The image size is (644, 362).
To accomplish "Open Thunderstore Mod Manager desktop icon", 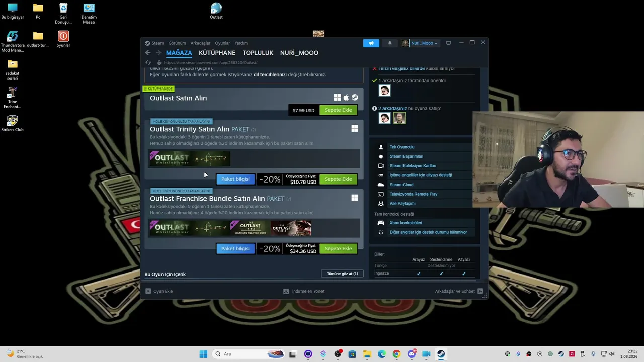I will pyautogui.click(x=13, y=42).
